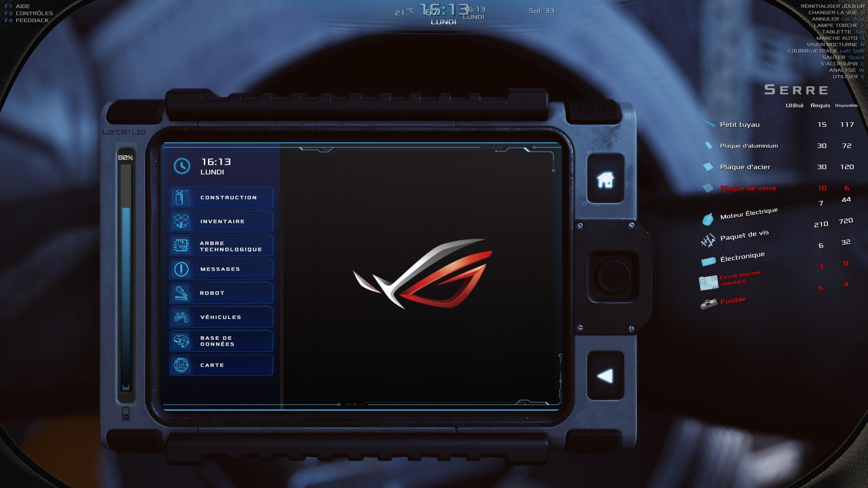The image size is (868, 488).
Task: Click the Électronique item icon
Action: (708, 261)
